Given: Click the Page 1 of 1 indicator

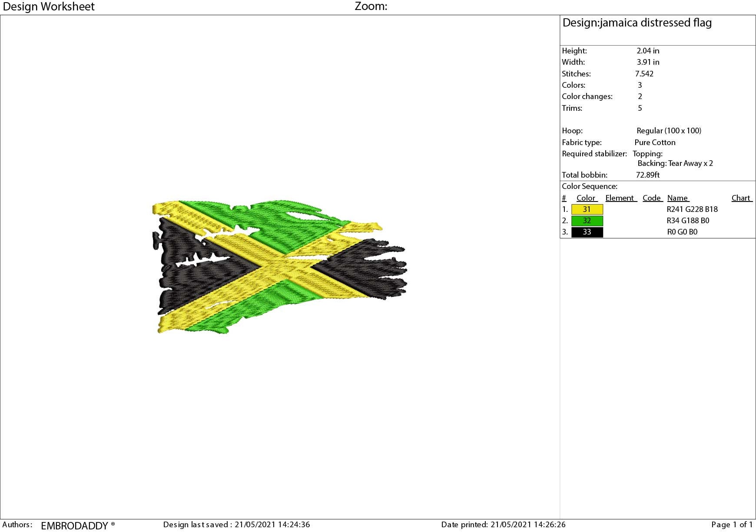Looking at the screenshot, I should tap(732, 525).
